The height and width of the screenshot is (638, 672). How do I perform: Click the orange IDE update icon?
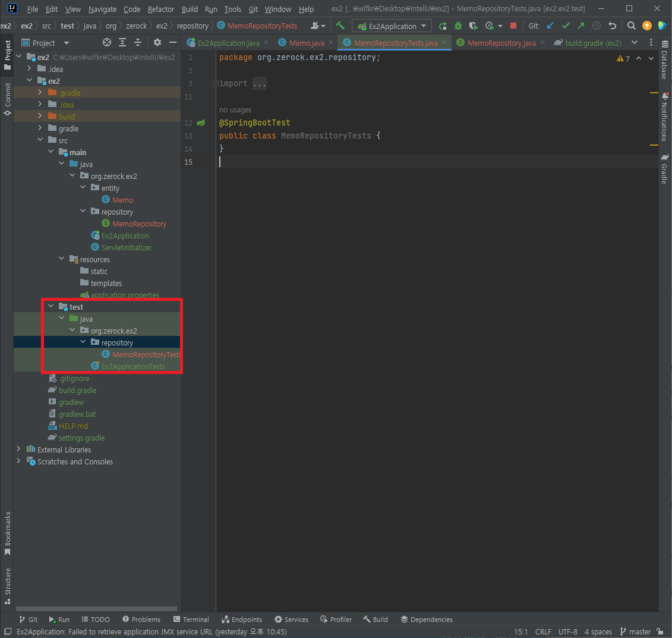click(x=646, y=26)
